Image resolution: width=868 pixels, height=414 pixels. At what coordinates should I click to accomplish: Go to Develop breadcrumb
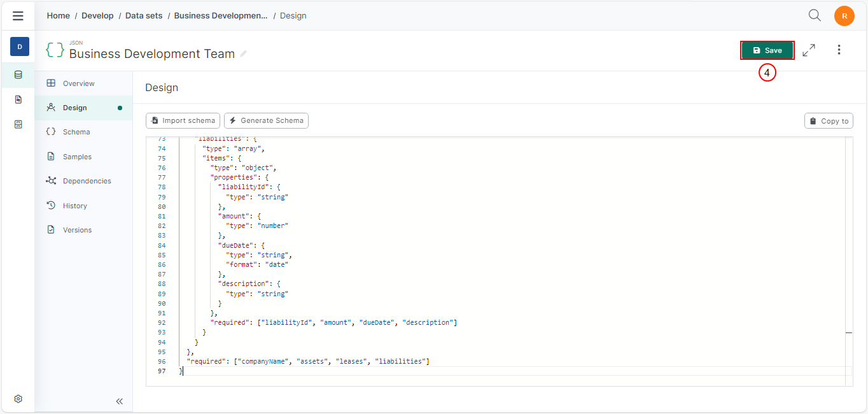(x=97, y=15)
